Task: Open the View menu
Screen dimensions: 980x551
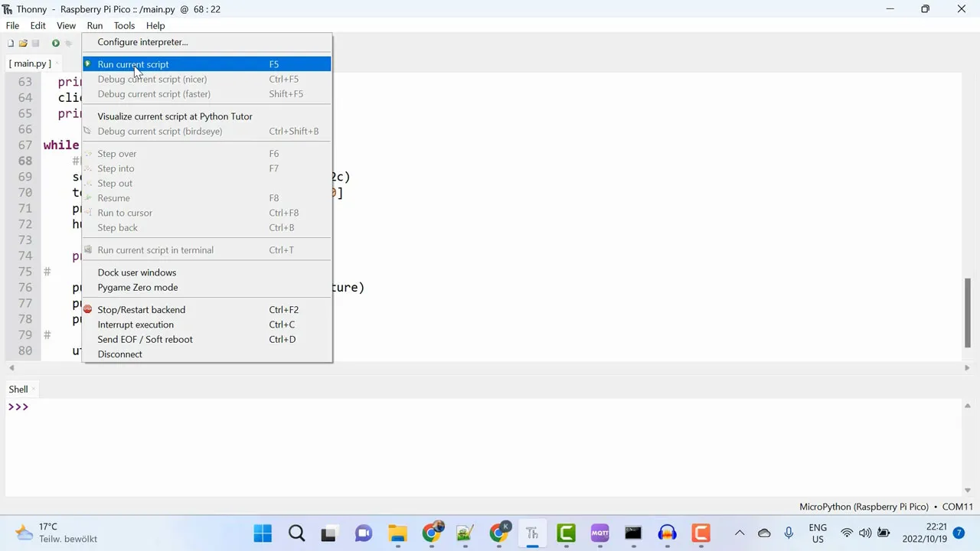Action: [66, 25]
